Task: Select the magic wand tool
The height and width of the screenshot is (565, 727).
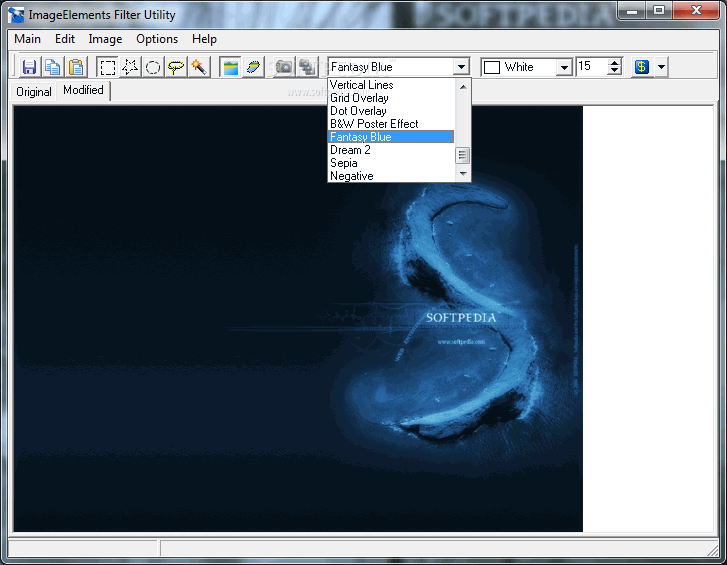Action: coord(198,67)
